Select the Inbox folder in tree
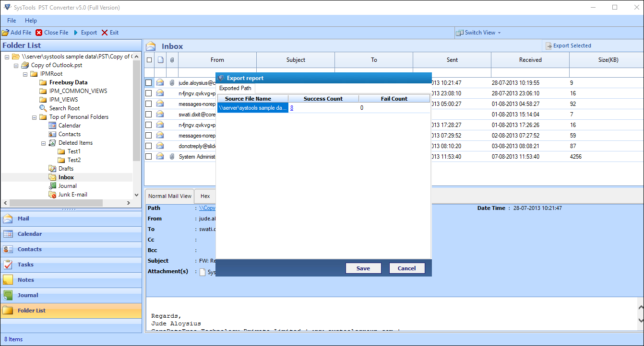Image resolution: width=644 pixels, height=346 pixels. pos(66,177)
